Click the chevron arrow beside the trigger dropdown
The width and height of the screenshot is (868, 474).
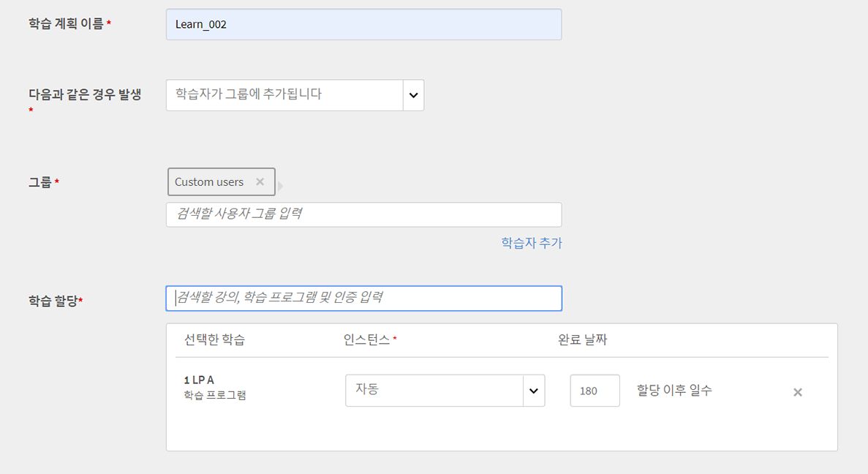coord(413,95)
